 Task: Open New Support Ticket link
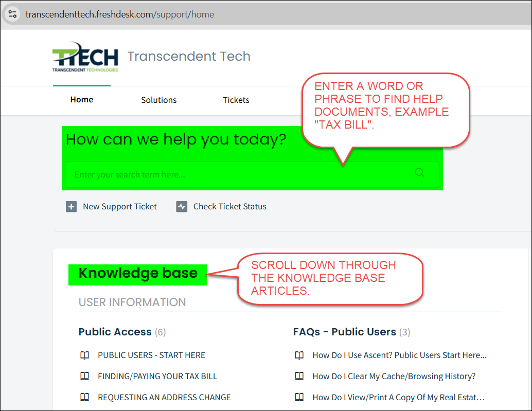coord(120,206)
